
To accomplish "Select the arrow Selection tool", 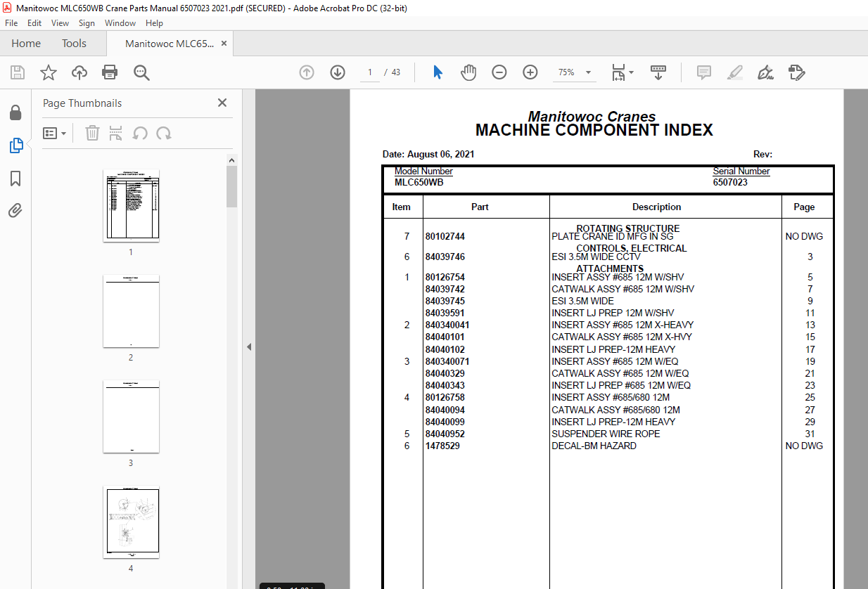I will (x=438, y=72).
